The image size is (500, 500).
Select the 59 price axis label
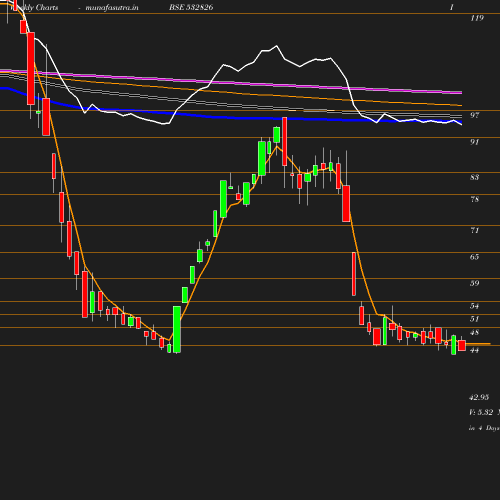pyautogui.click(x=475, y=283)
